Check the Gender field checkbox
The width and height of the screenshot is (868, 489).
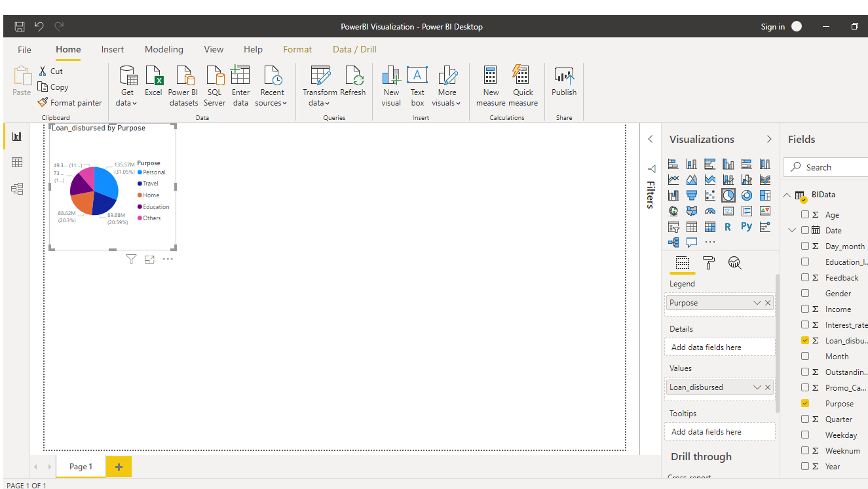(805, 293)
